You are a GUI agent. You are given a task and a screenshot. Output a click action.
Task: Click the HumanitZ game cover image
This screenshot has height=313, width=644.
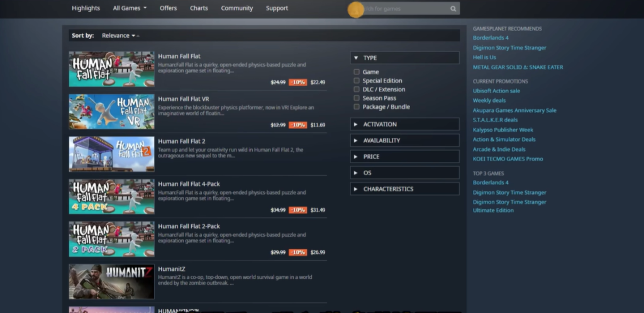click(x=111, y=282)
